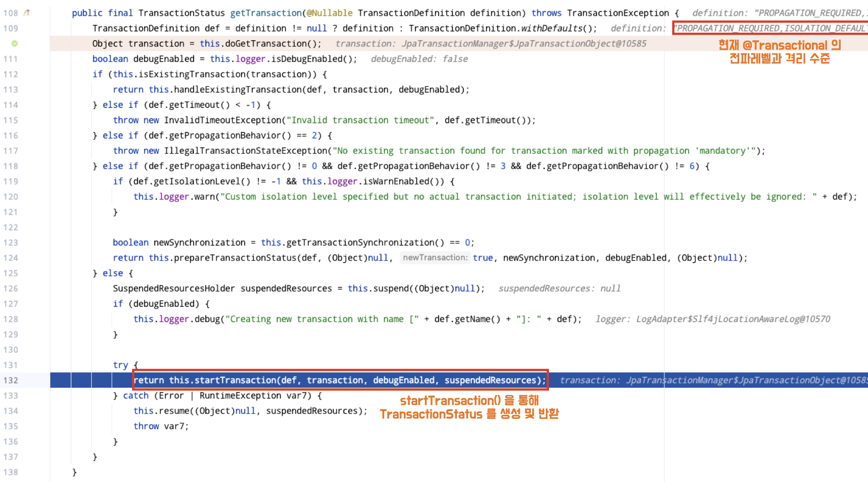The width and height of the screenshot is (868, 488).
Task: Click the handleExistingTransaction method name
Action: click(238, 90)
